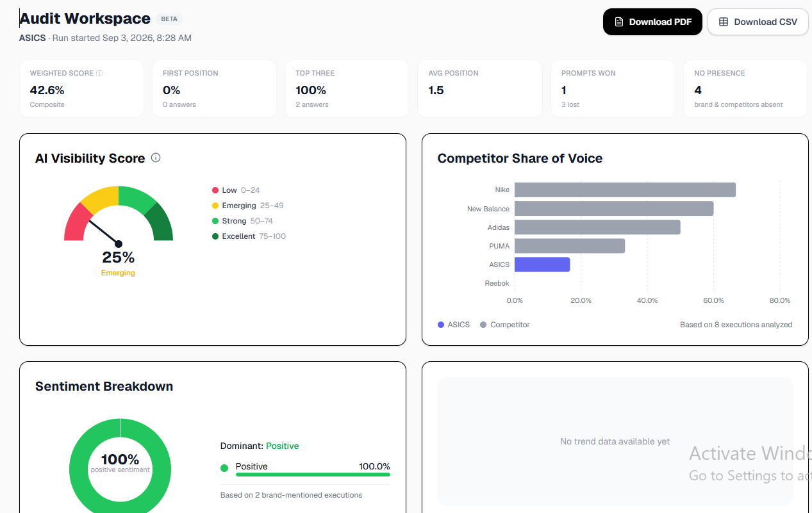
Task: Click the Competitor legend dot below chart
Action: pyautogui.click(x=483, y=325)
